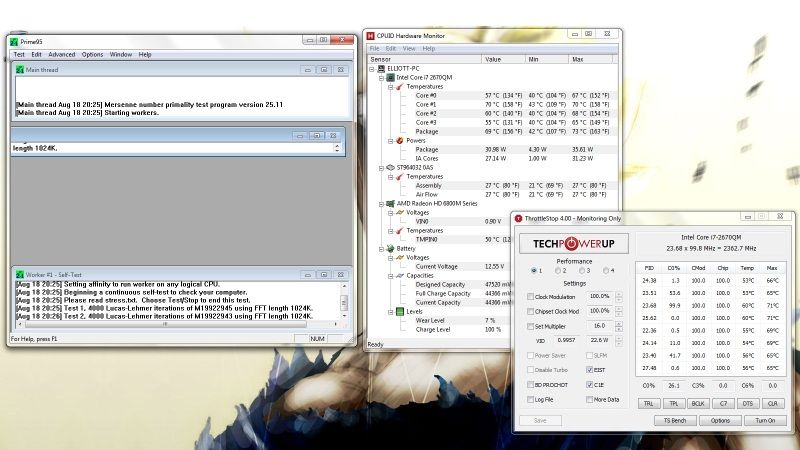
Task: Collapse Temperatures under Intel Core i7
Action: click(x=390, y=87)
